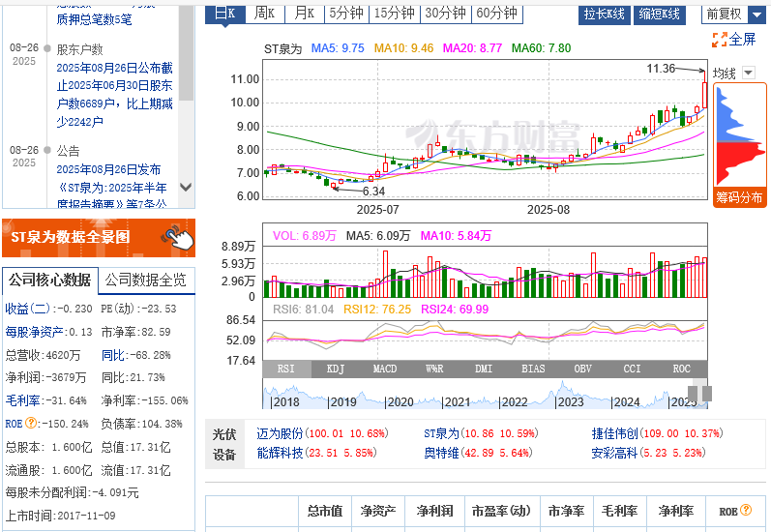
Task: Click the 净利率 column header
Action: pos(676,512)
